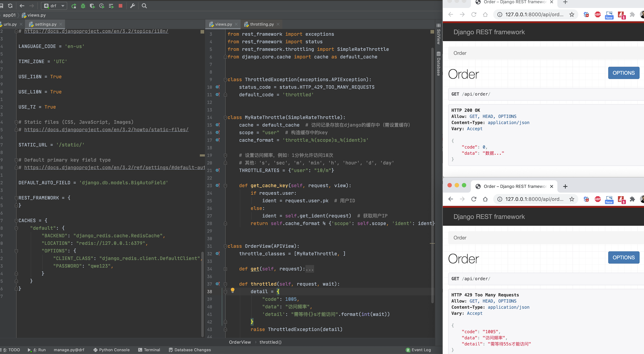Click app01 in the breadcrumb bar
This screenshot has height=354, width=644.
(9, 15)
